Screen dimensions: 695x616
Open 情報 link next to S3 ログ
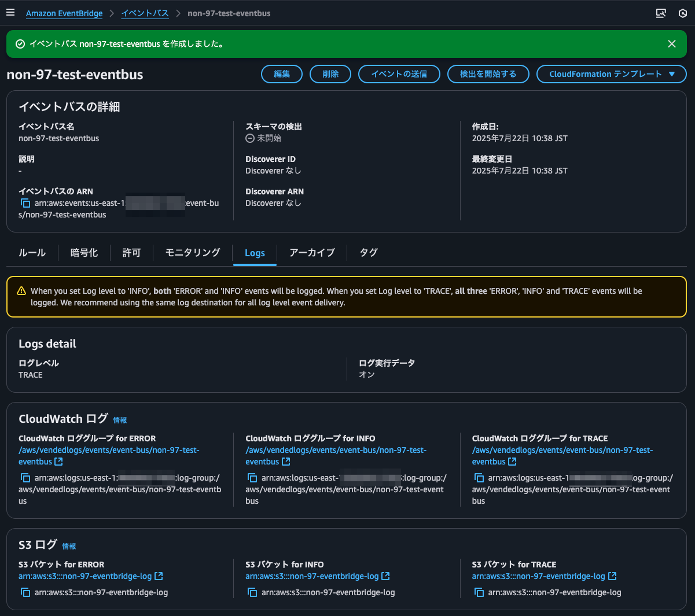pos(69,547)
